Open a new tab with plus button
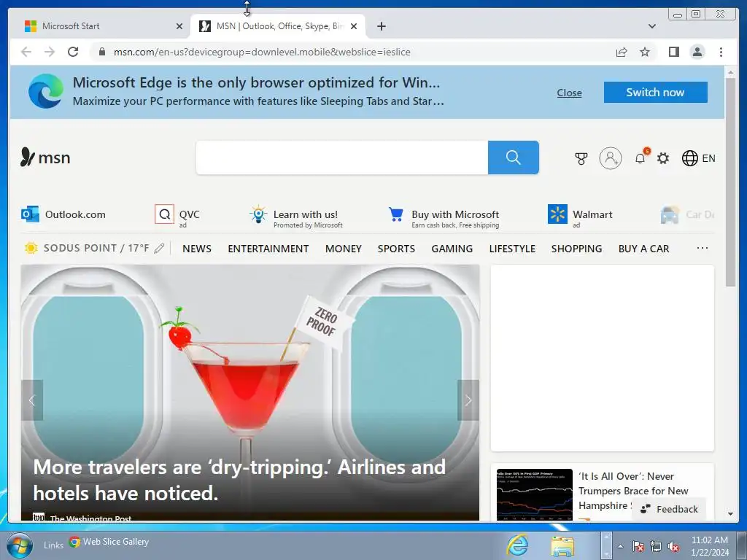Image resolution: width=747 pixels, height=560 pixels. [x=381, y=26]
